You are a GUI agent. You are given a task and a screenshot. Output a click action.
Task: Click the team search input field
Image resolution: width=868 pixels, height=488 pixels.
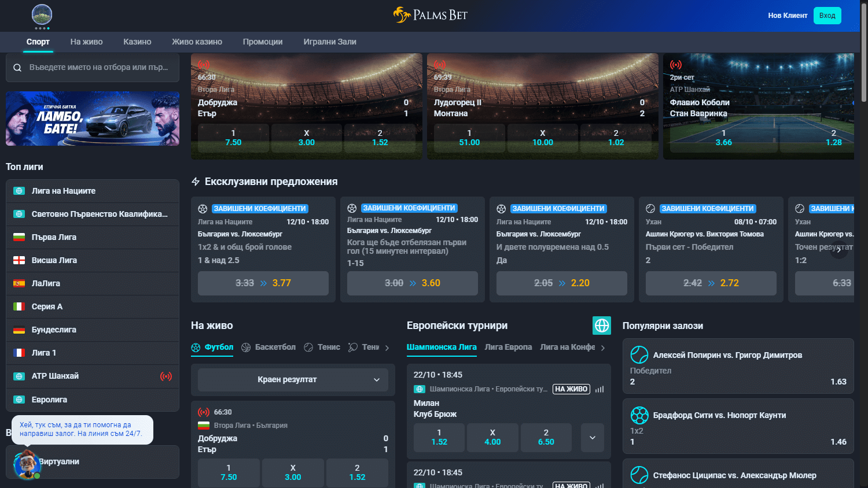pos(93,68)
